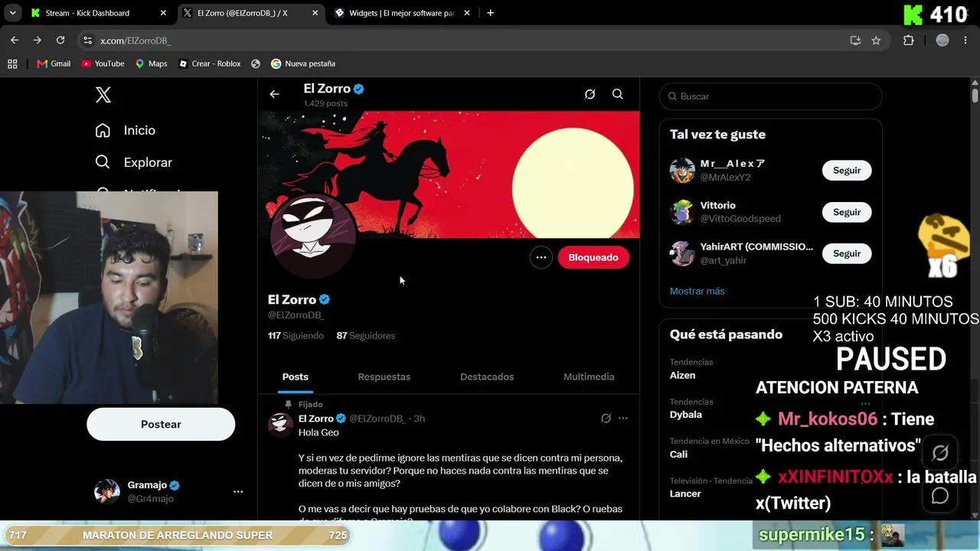Viewport: 980px width, 551px height.
Task: Open Explorar search icon in sidebar
Action: tap(103, 162)
